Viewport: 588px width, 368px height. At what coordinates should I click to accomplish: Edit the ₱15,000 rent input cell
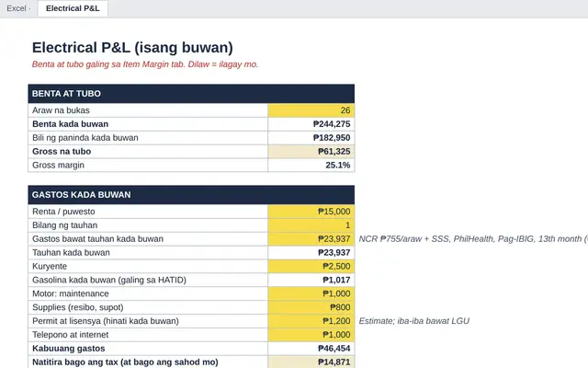(x=311, y=212)
